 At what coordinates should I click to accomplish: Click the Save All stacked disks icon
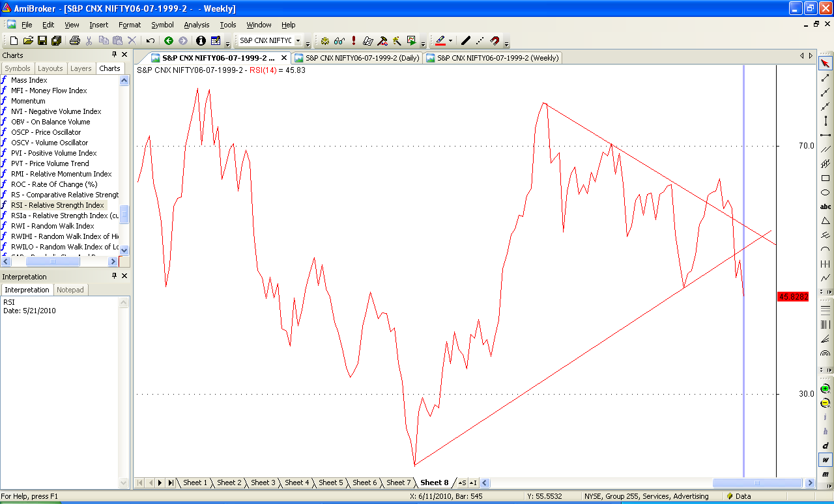tap(56, 40)
